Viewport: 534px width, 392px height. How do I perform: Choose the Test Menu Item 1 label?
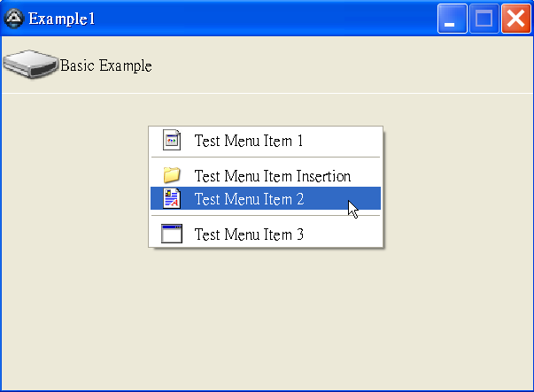pos(249,141)
